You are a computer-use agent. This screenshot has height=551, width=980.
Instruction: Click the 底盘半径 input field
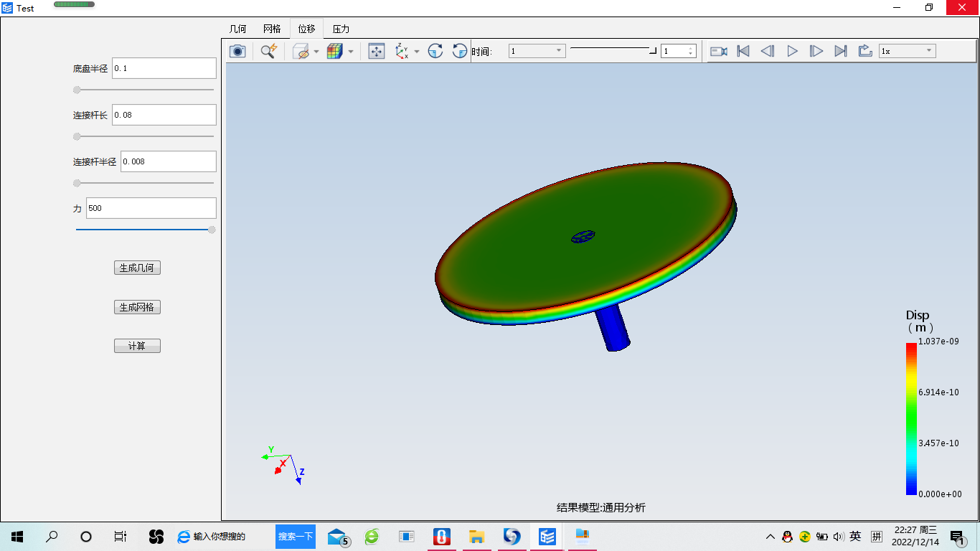[164, 68]
